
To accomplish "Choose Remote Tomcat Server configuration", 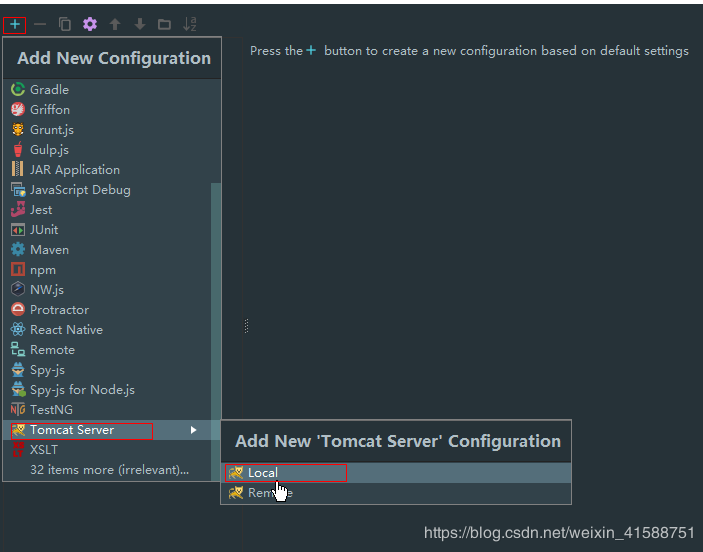I will 396,493.
